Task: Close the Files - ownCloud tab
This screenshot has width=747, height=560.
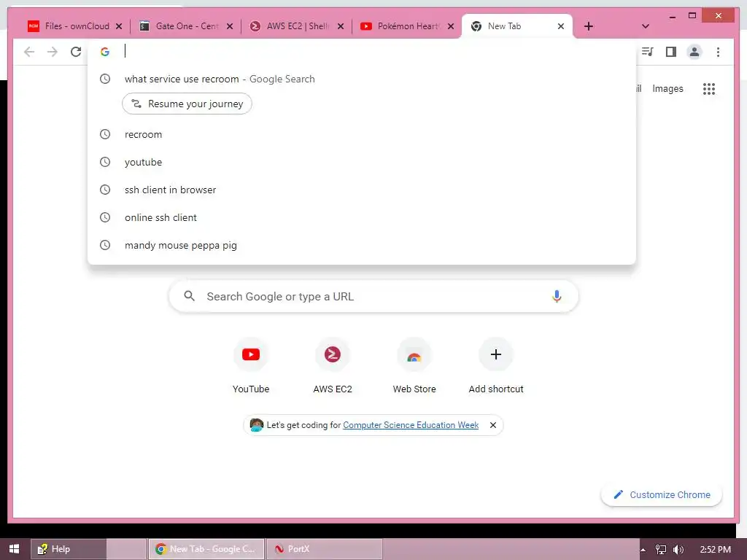Action: (x=119, y=26)
